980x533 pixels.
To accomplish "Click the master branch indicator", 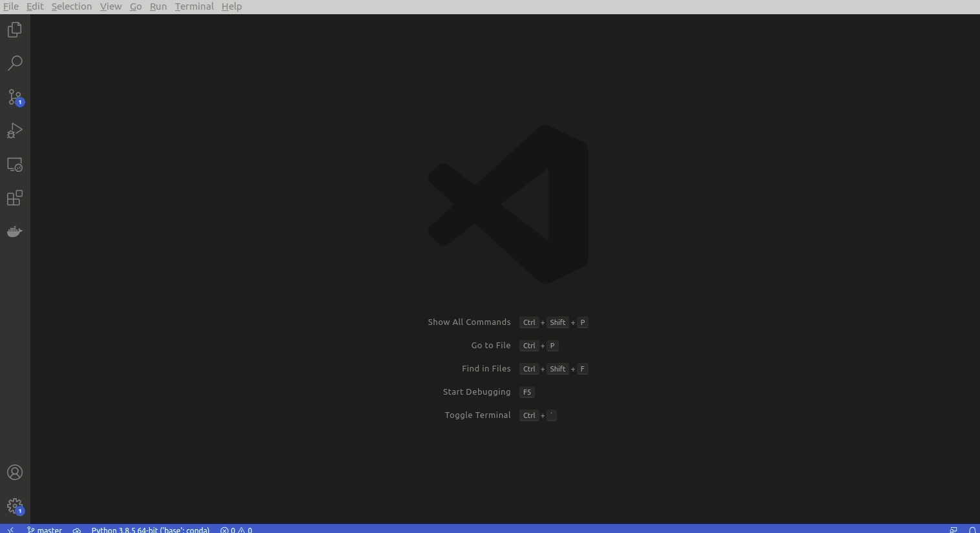I will [x=45, y=530].
